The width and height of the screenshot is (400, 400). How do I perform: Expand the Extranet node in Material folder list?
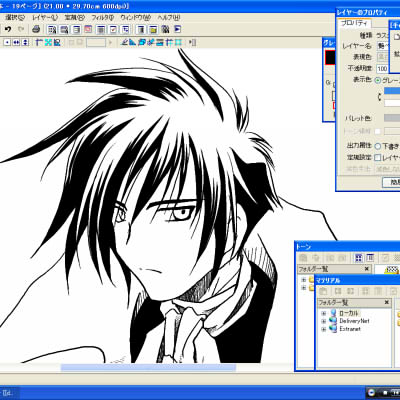click(323, 329)
